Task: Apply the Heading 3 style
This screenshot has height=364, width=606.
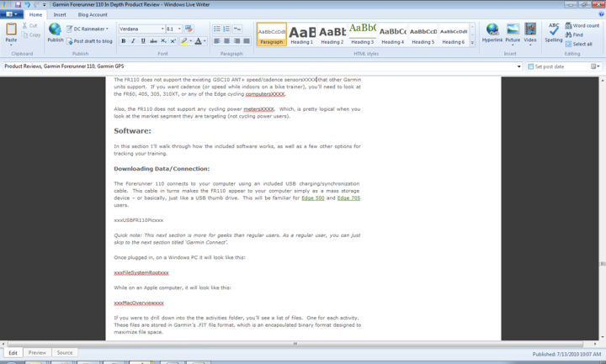Action: click(x=363, y=34)
